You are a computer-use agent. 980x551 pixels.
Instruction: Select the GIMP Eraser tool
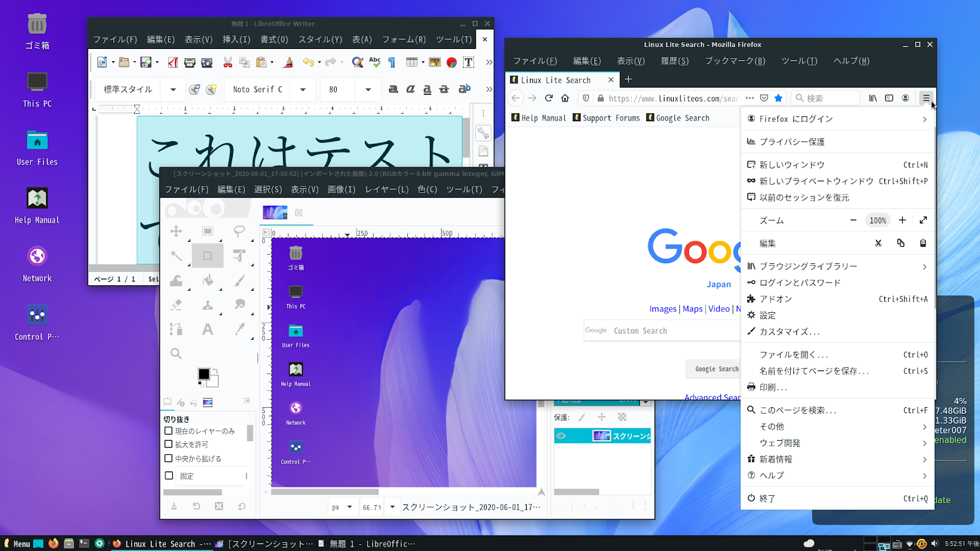[x=176, y=304]
